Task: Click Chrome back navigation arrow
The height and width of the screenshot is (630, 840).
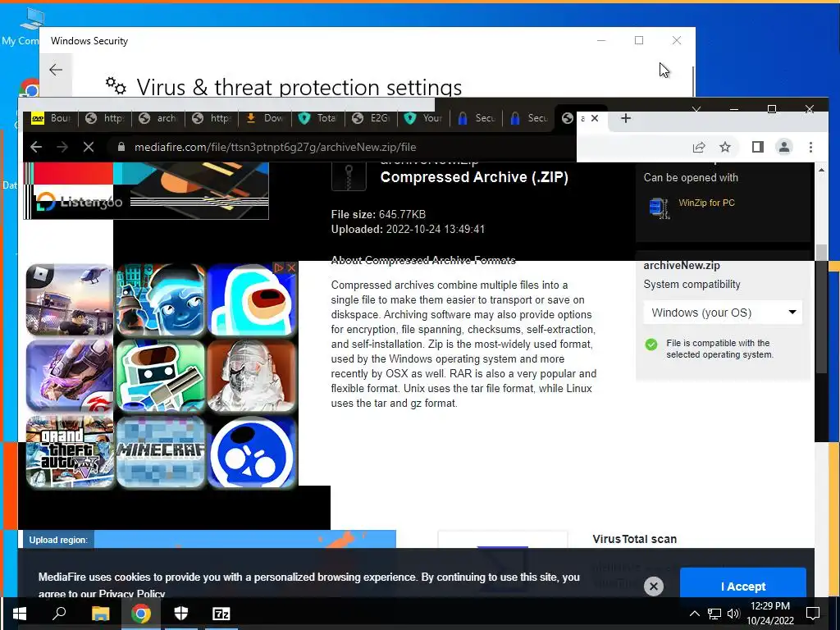Action: (36, 147)
